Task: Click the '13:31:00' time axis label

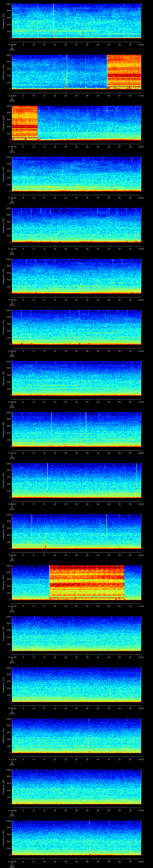Action: click(12, 147)
